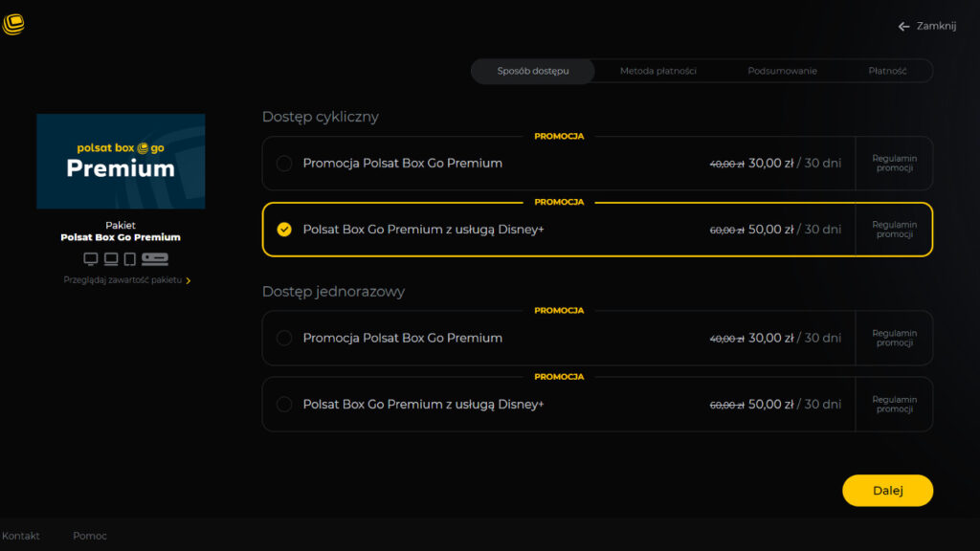Image resolution: width=980 pixels, height=551 pixels.
Task: Click the yellow Dalej button
Action: coord(887,491)
